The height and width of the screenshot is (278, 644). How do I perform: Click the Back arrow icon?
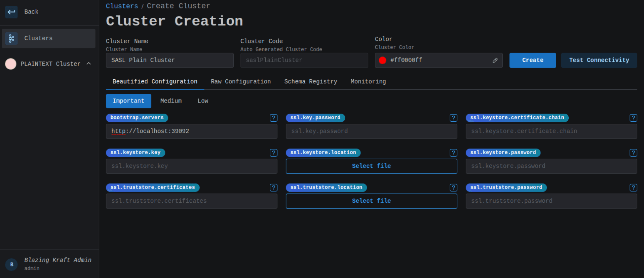pos(11,12)
